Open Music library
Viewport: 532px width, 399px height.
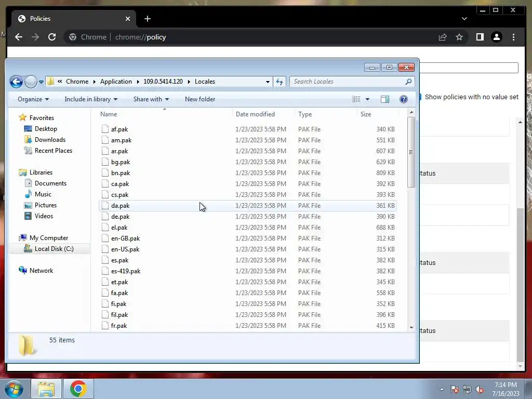tap(43, 194)
